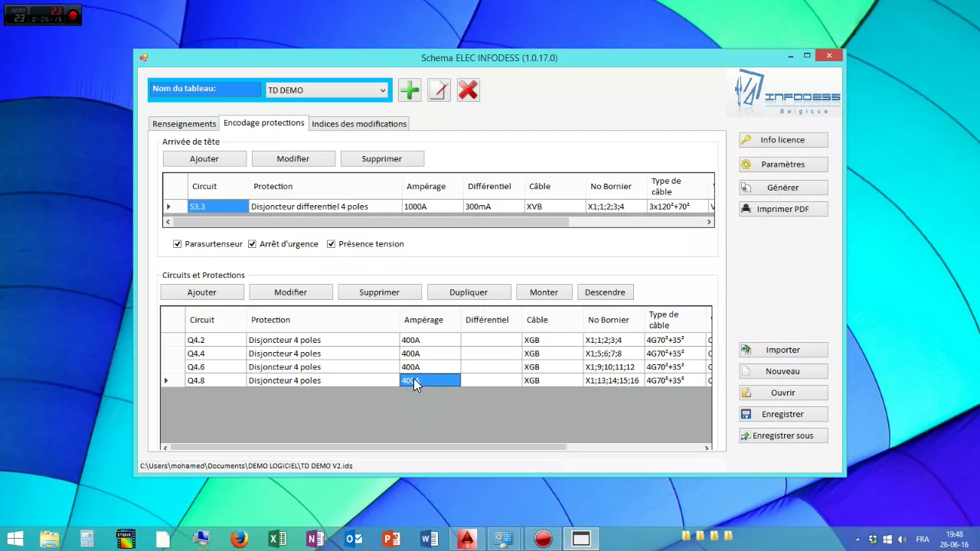Click the Ouvrir button
Viewport: 980px width, 551px height.
pyautogui.click(x=783, y=393)
